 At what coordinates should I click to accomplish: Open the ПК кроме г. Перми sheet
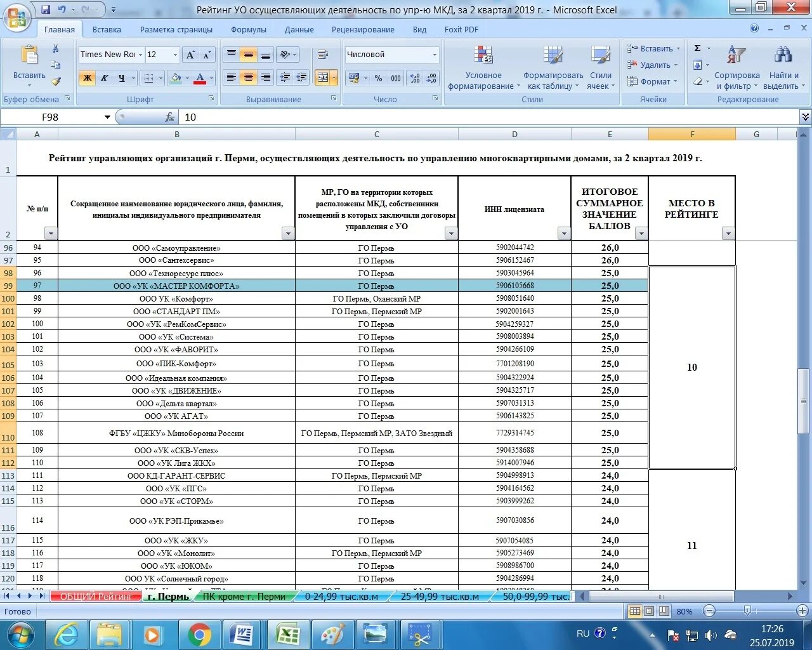[x=244, y=597]
